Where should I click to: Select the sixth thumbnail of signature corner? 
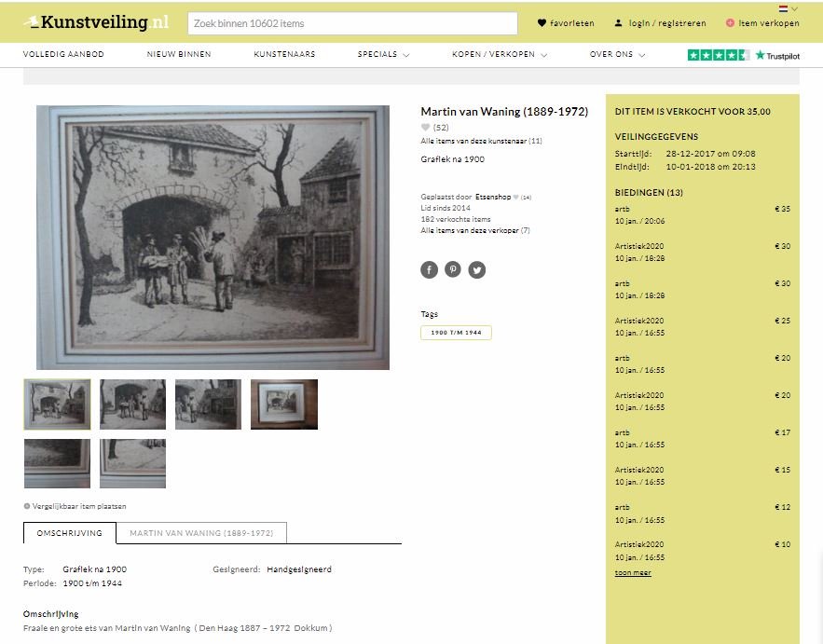coord(132,463)
